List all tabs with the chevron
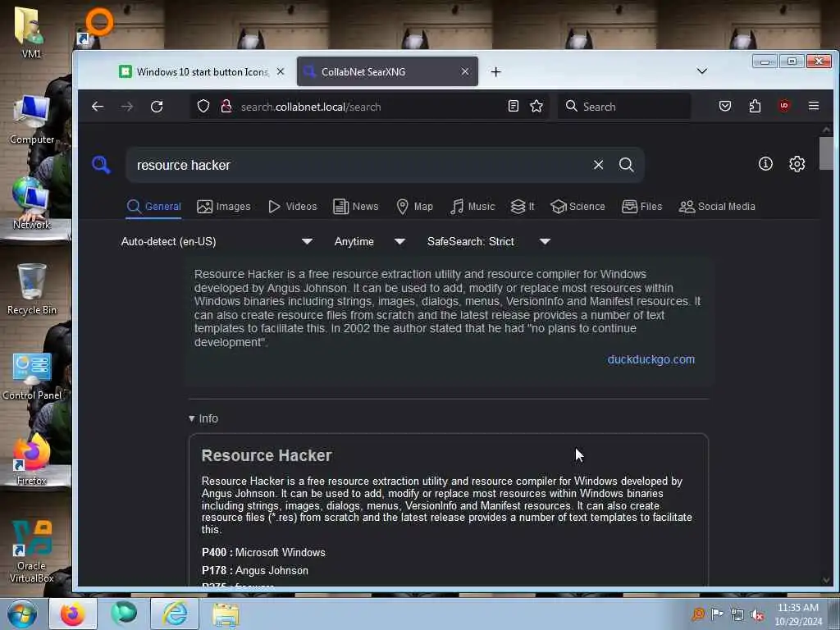The width and height of the screenshot is (840, 630). (702, 71)
